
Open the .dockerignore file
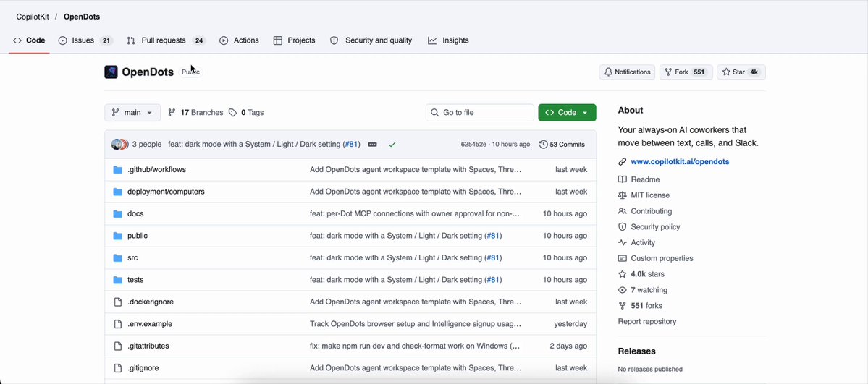tap(151, 302)
